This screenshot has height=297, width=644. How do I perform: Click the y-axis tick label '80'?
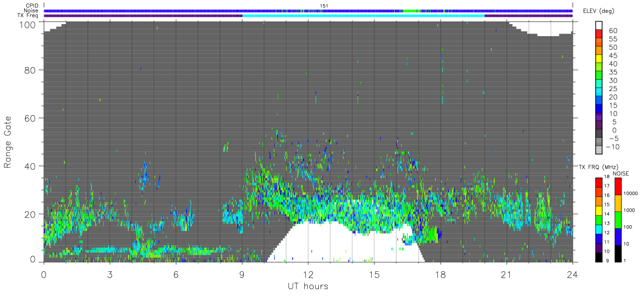tap(30, 70)
